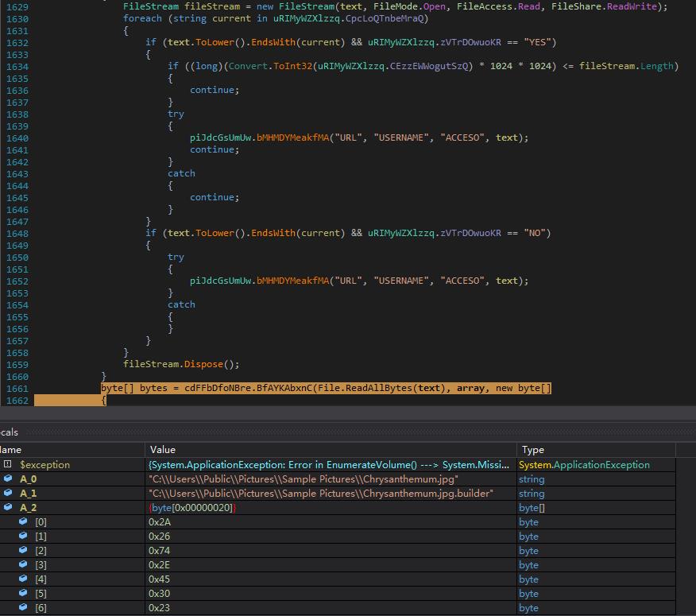Image resolution: width=696 pixels, height=616 pixels.
Task: Select the A_1 variable row
Action: point(338,493)
